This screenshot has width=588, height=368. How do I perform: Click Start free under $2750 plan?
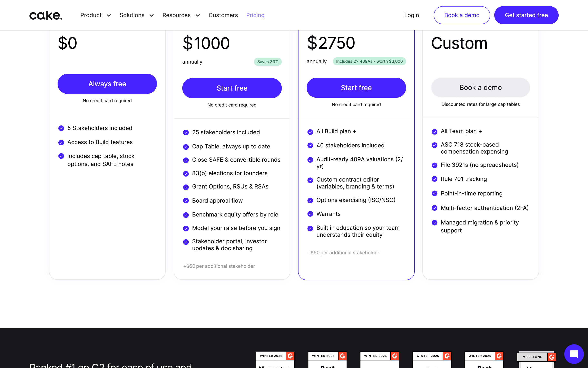coord(356,88)
